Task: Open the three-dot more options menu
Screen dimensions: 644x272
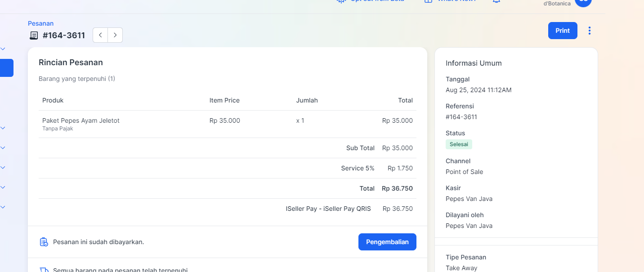Action: click(x=590, y=31)
